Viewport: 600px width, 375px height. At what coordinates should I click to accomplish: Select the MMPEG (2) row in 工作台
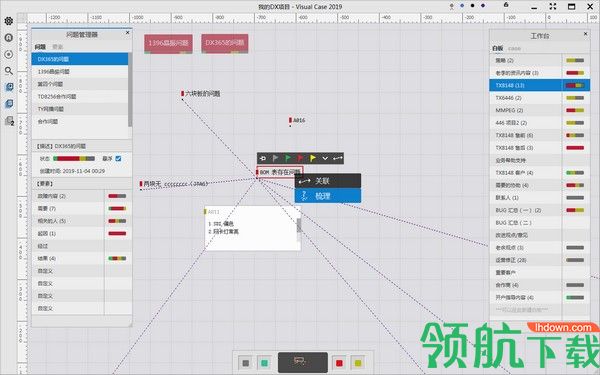tap(540, 110)
